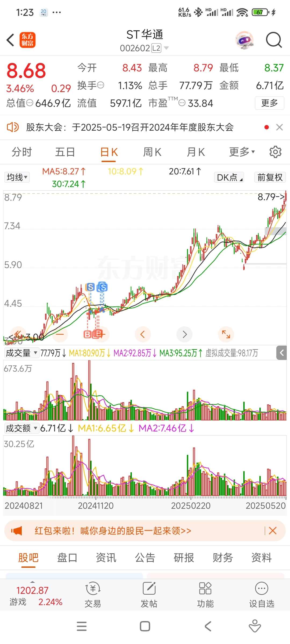Zoom out chart with minus button
Image resolution: width=290 pixels, height=644 pixels.
click(60, 334)
